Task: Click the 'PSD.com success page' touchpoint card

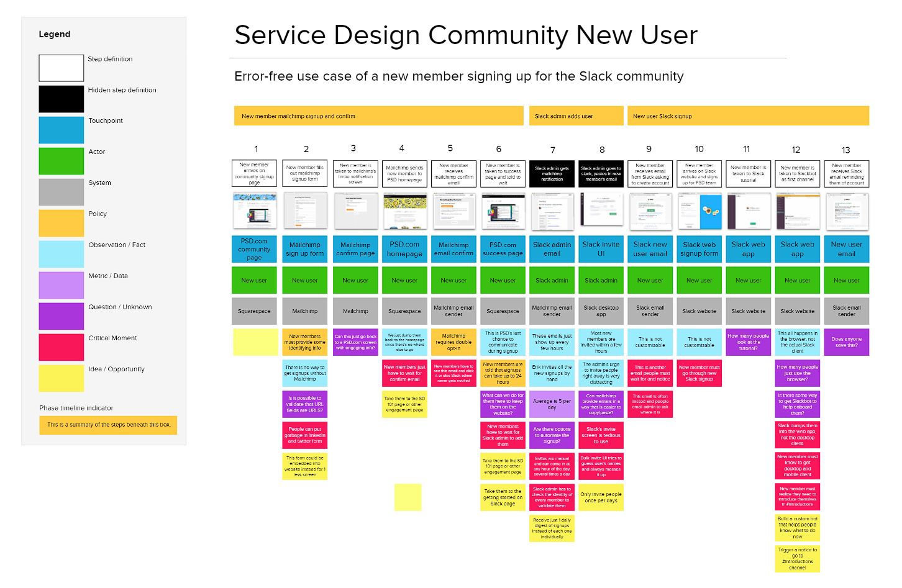Action: tap(503, 249)
